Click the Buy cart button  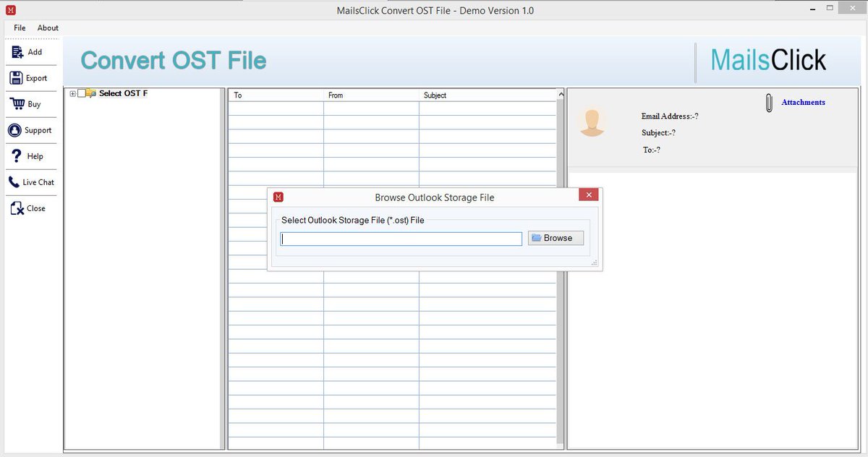[31, 104]
